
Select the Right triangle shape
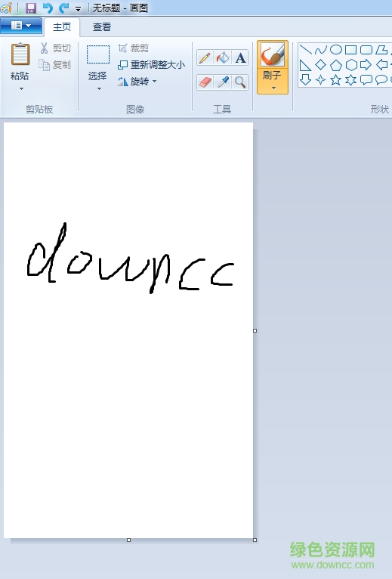coord(306,65)
